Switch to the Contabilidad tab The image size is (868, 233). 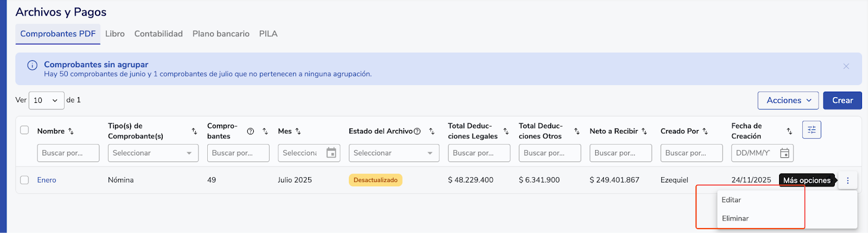[x=158, y=34]
